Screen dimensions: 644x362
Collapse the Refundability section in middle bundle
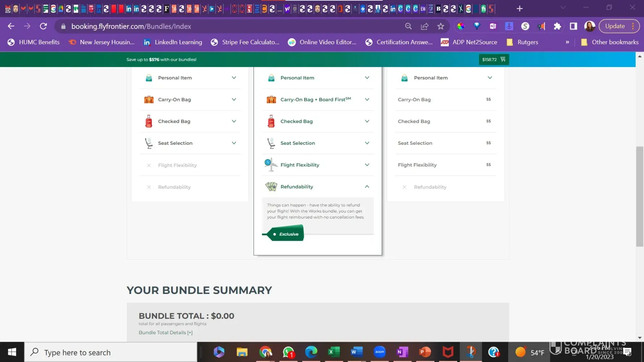point(367,186)
